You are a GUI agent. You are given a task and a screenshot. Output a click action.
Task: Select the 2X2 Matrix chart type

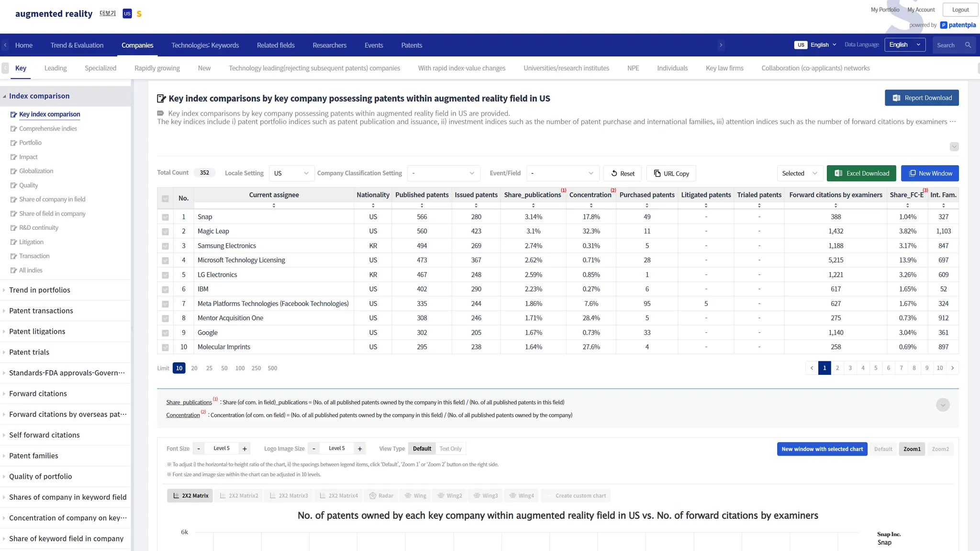[x=190, y=495]
